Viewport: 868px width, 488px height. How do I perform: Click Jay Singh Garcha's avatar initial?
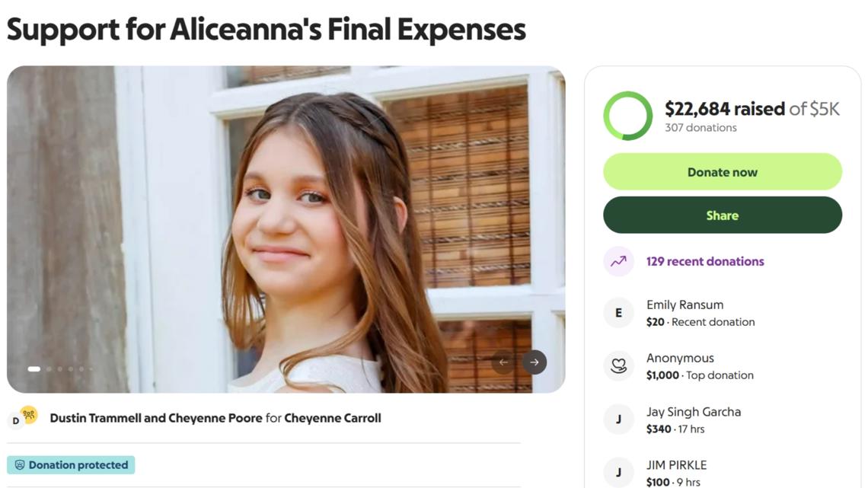coord(618,419)
